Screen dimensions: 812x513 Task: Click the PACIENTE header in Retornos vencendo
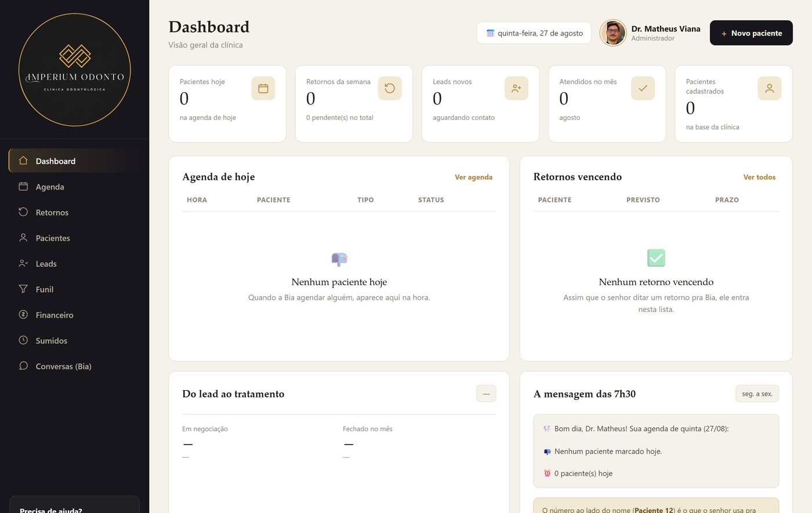tap(554, 200)
